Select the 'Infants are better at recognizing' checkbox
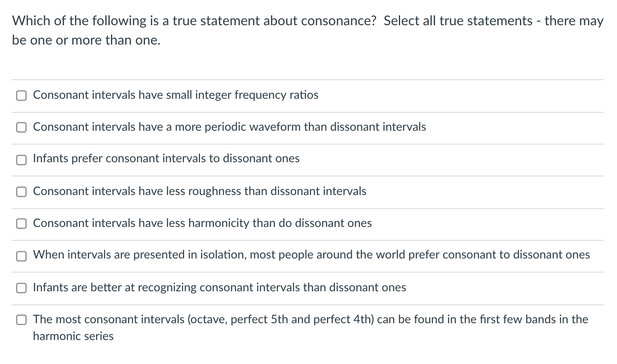Image resolution: width=617 pixels, height=364 pixels. point(21,288)
